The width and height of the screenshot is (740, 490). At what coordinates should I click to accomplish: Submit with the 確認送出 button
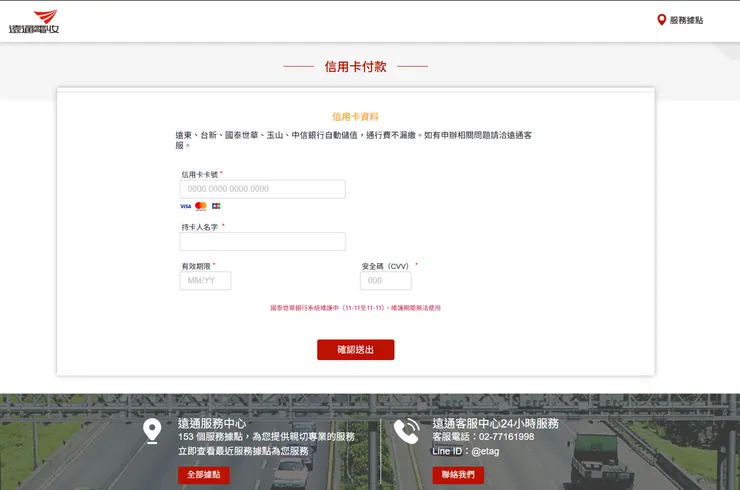(355, 350)
